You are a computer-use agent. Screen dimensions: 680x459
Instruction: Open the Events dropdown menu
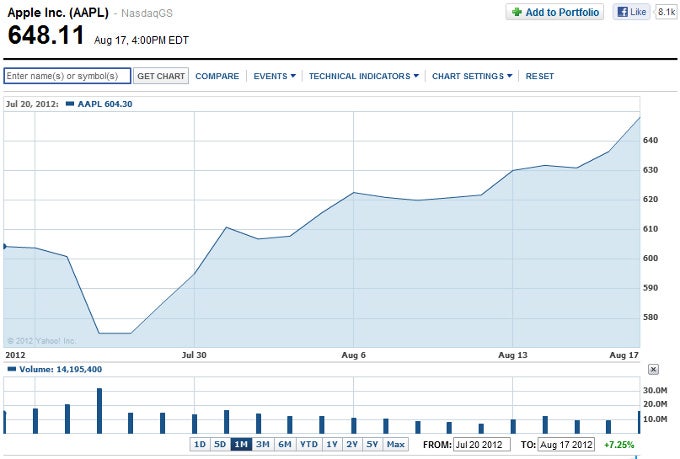point(275,76)
